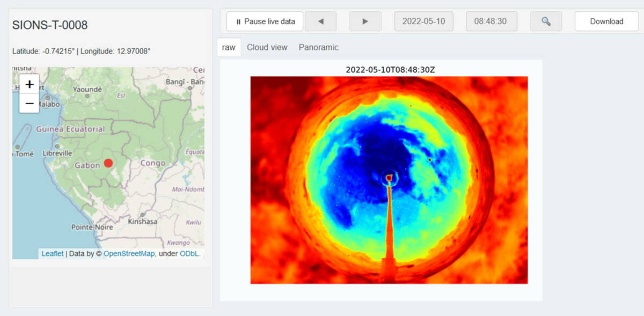Zoom in on the map
This screenshot has height=316, width=644.
(29, 84)
